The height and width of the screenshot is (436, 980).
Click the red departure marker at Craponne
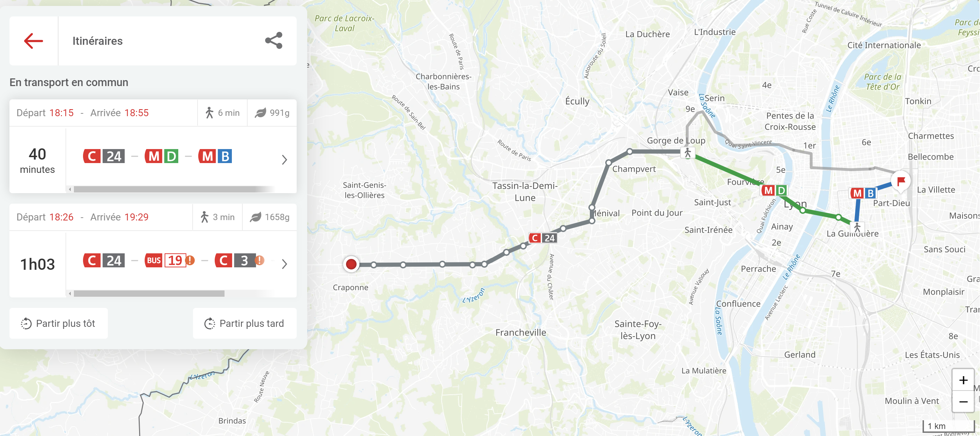tap(351, 264)
